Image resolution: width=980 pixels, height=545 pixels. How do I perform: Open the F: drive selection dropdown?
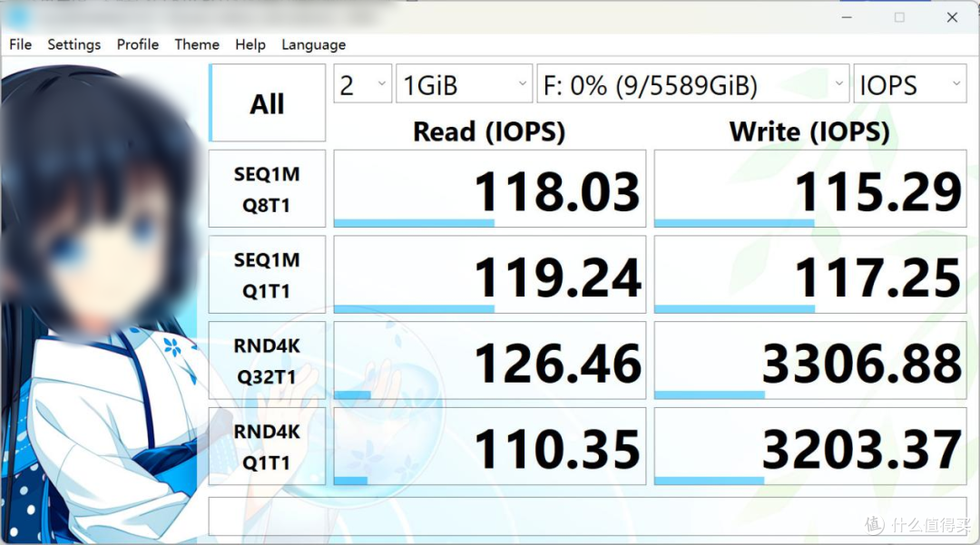pyautogui.click(x=693, y=83)
